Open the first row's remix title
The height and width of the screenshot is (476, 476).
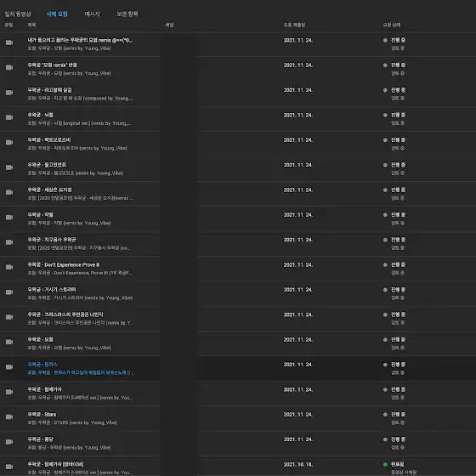click(80, 40)
